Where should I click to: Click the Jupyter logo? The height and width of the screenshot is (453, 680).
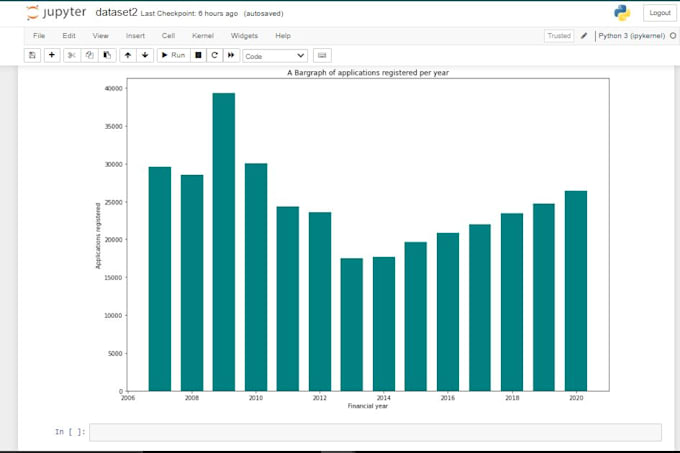pyautogui.click(x=56, y=13)
